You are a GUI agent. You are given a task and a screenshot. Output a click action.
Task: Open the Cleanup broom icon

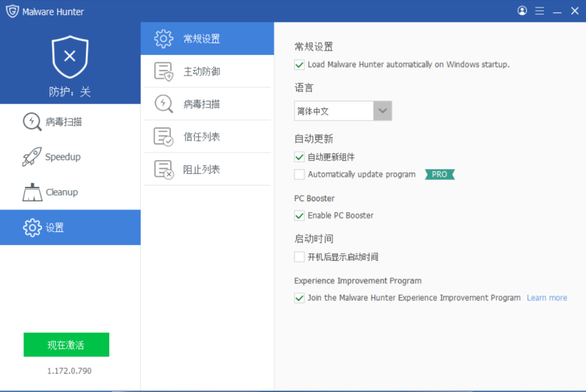coord(31,192)
